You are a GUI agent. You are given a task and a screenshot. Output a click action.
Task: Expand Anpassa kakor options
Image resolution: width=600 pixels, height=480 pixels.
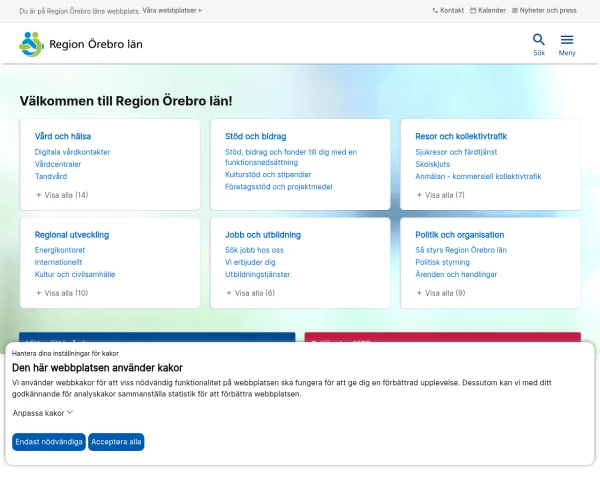[43, 412]
